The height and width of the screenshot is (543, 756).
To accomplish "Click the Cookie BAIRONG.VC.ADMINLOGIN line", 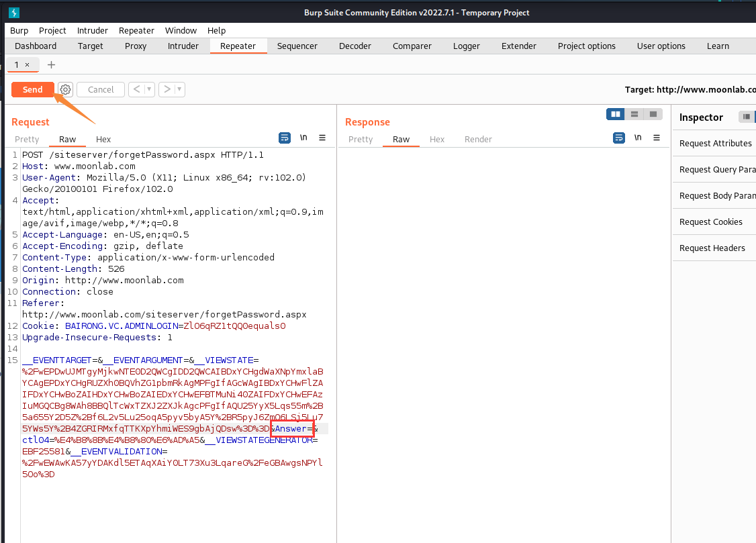I will click(154, 326).
